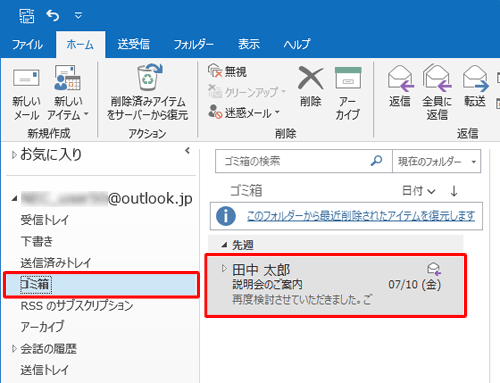The image size is (500, 383).
Task: Open the 日付 sort dropdown
Action: click(x=419, y=191)
